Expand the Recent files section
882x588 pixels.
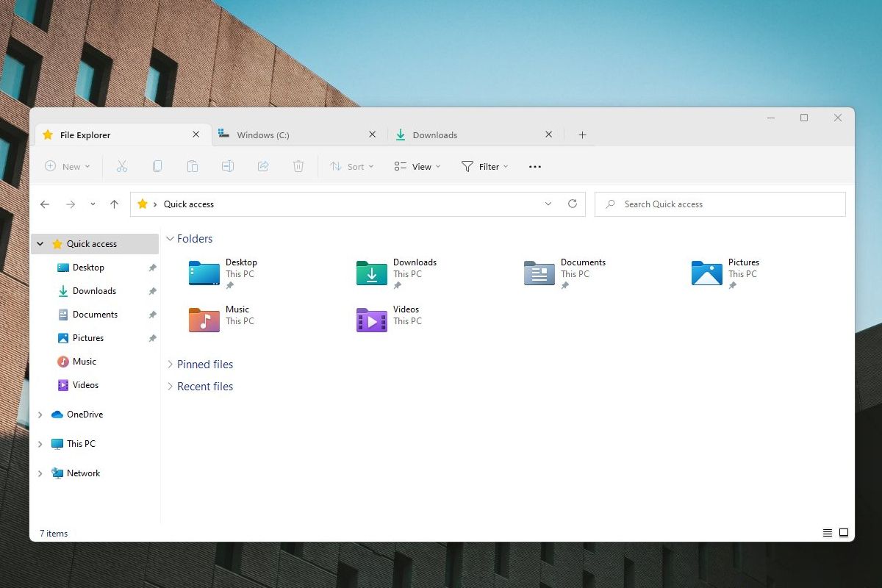[171, 387]
